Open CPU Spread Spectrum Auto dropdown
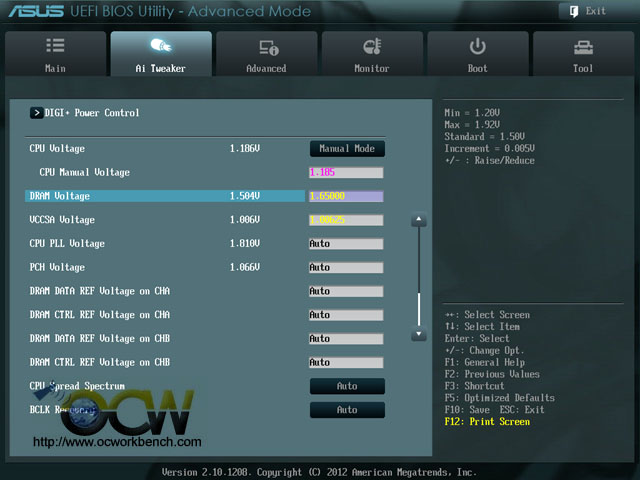The image size is (640, 480). (347, 386)
